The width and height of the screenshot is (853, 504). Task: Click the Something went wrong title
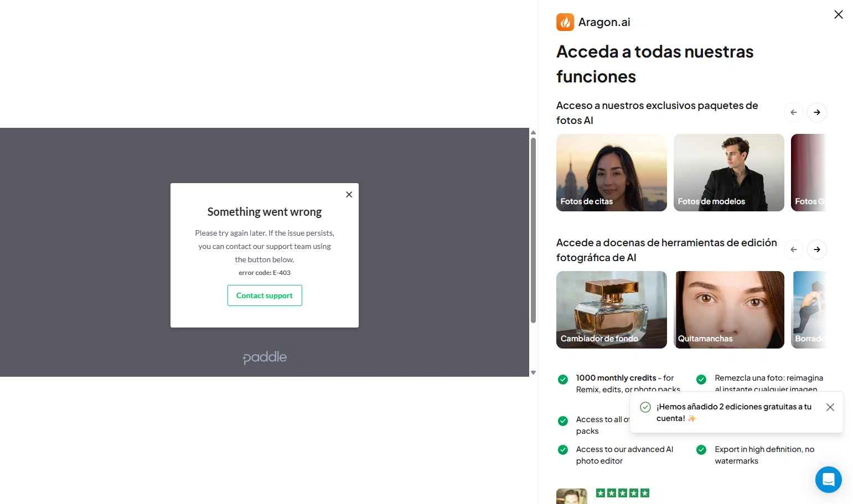pyautogui.click(x=265, y=212)
